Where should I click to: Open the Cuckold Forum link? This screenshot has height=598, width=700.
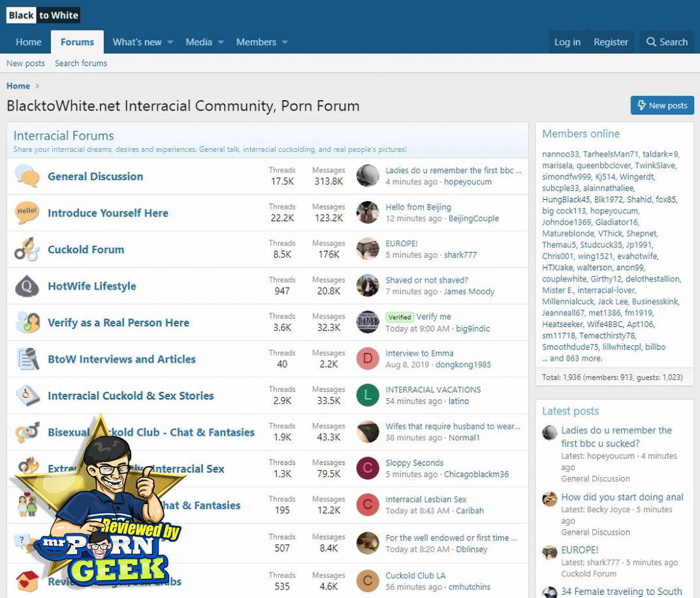pos(86,249)
